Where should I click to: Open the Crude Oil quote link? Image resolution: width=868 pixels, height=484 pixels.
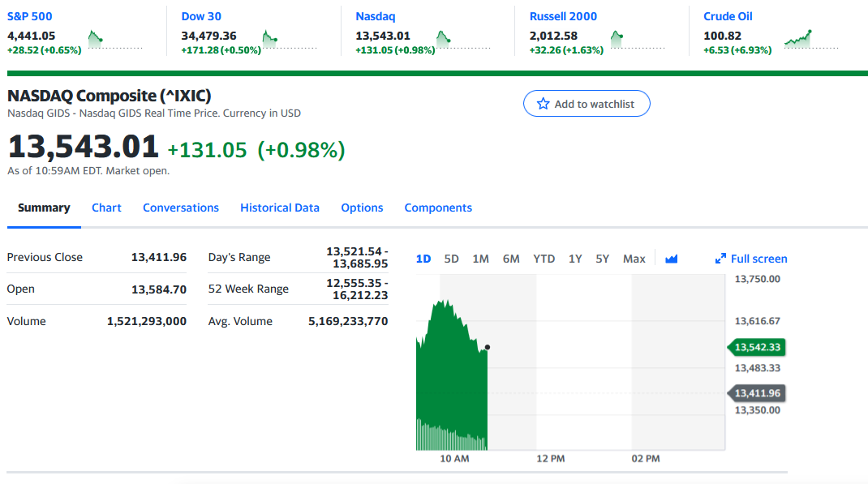point(728,16)
